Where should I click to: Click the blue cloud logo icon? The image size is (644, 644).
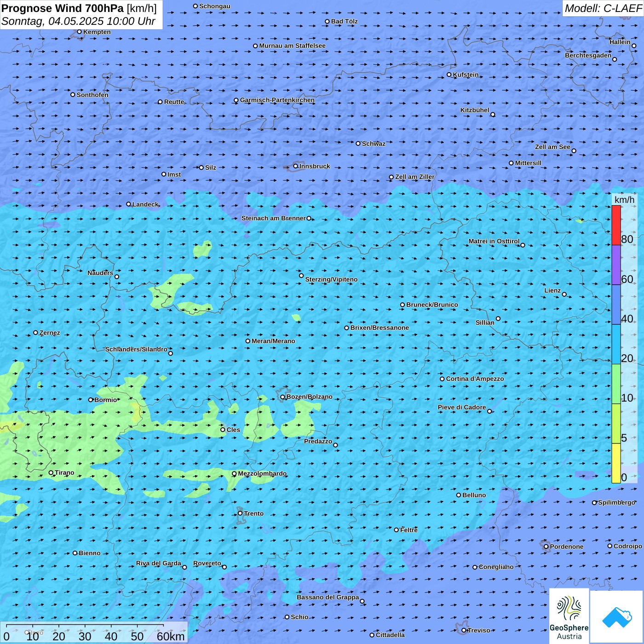617,617
